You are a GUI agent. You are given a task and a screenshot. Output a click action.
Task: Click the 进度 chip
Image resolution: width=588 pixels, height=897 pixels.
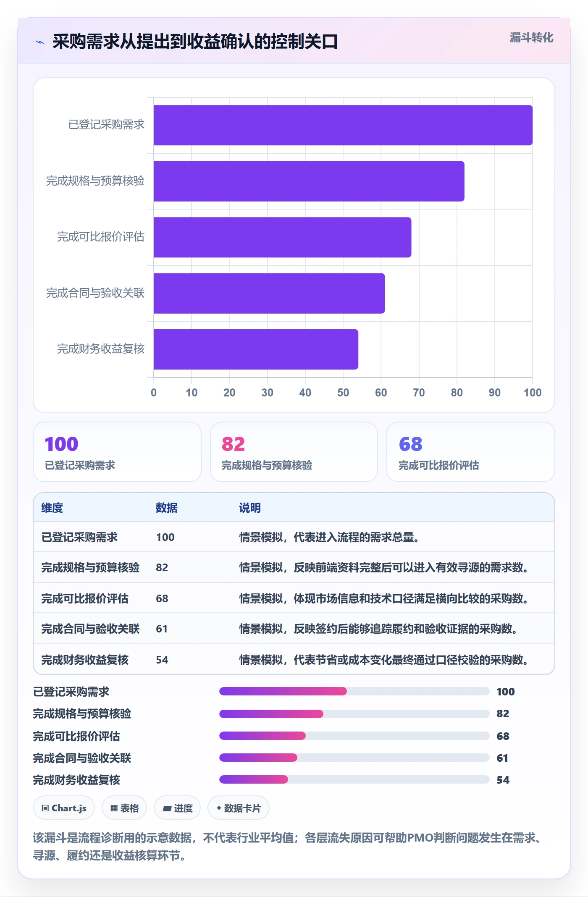177,808
